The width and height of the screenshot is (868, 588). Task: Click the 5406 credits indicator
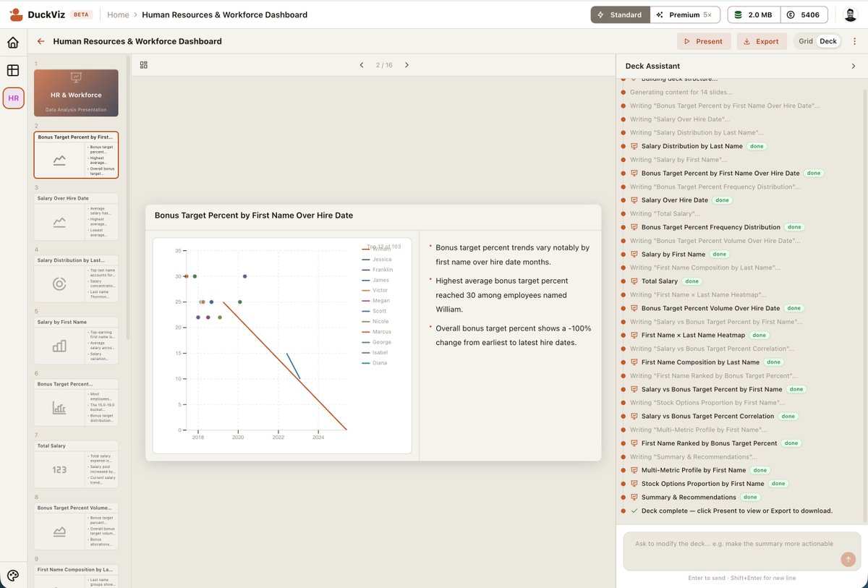804,14
